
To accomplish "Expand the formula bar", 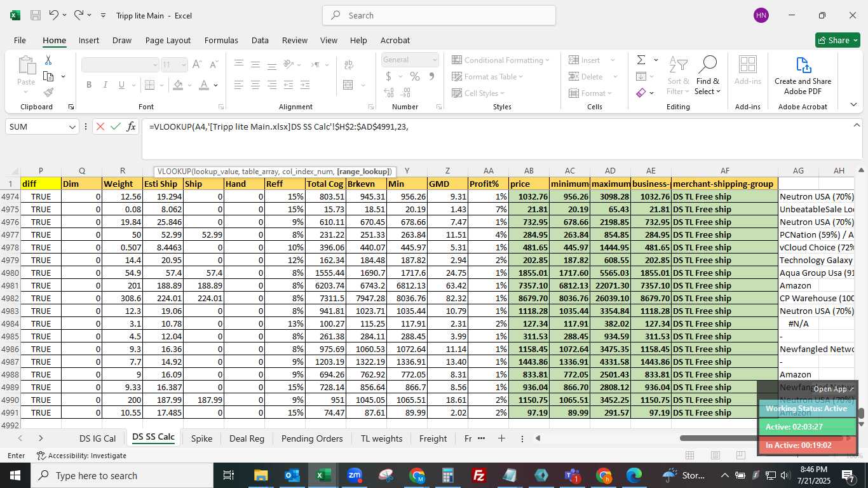I will 857,125.
